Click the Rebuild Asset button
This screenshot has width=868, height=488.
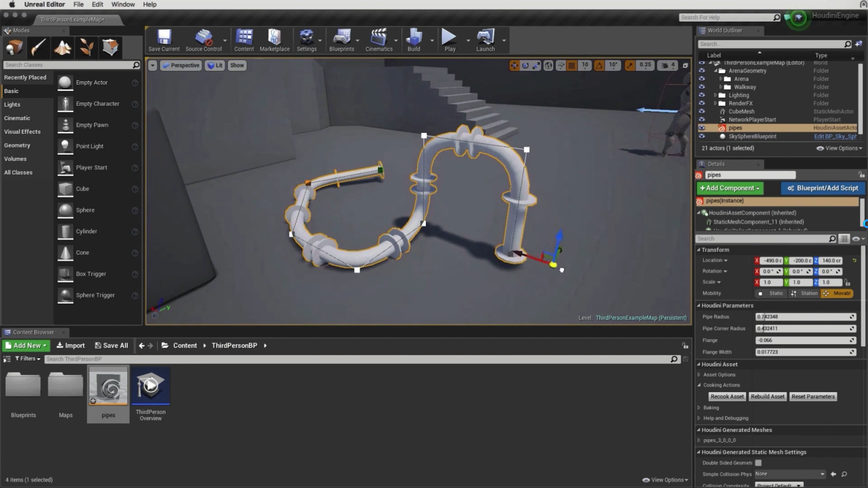pyautogui.click(x=768, y=397)
